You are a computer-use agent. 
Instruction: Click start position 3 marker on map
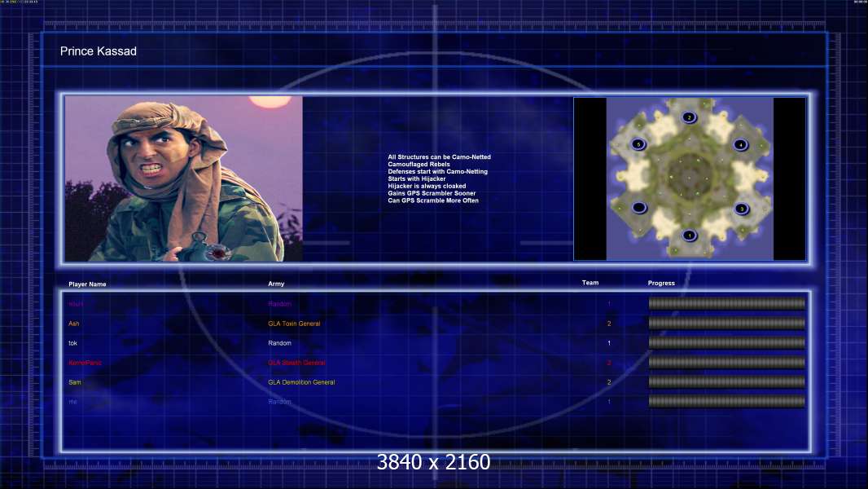[x=741, y=209]
